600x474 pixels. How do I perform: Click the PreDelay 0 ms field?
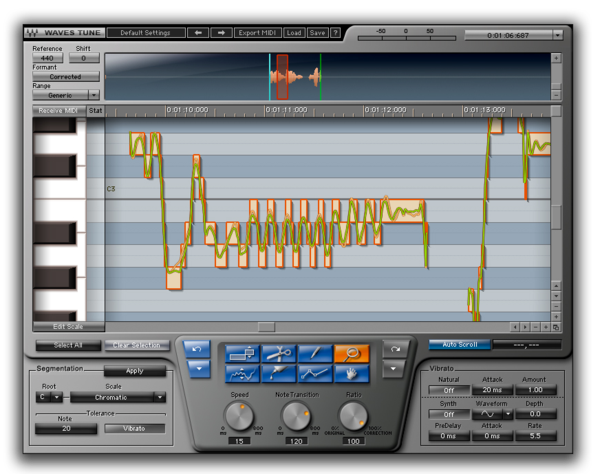[x=449, y=436]
